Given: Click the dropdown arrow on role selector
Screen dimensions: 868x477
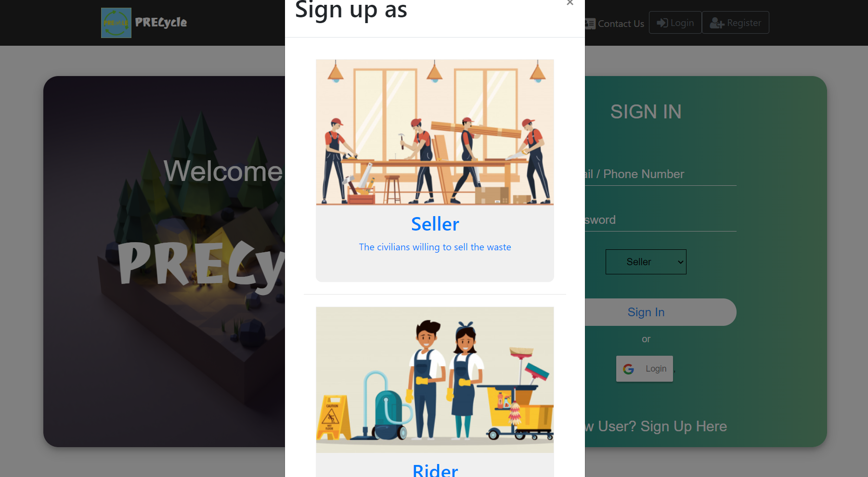Looking at the screenshot, I should pyautogui.click(x=680, y=262).
